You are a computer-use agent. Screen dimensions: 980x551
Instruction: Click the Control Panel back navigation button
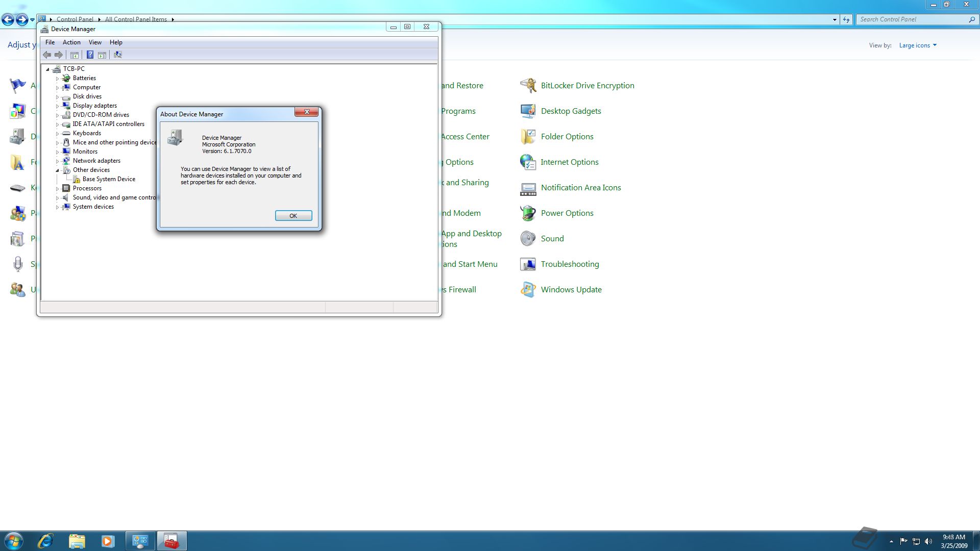(x=8, y=20)
